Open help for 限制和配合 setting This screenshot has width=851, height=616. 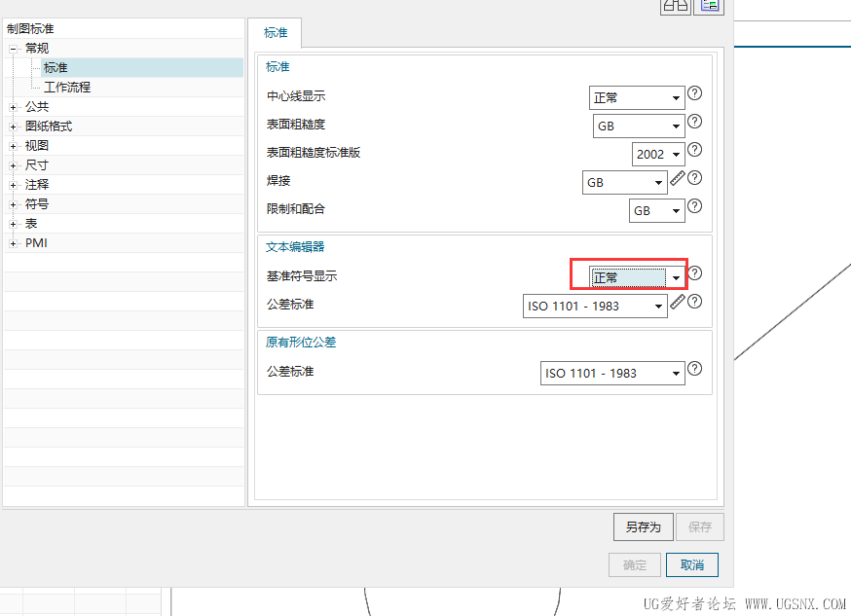coord(694,206)
